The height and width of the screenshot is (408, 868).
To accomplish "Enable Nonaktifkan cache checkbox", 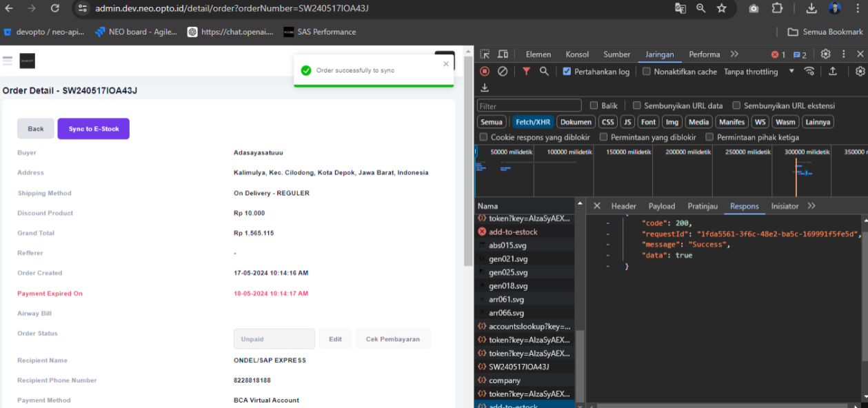I will tap(646, 71).
